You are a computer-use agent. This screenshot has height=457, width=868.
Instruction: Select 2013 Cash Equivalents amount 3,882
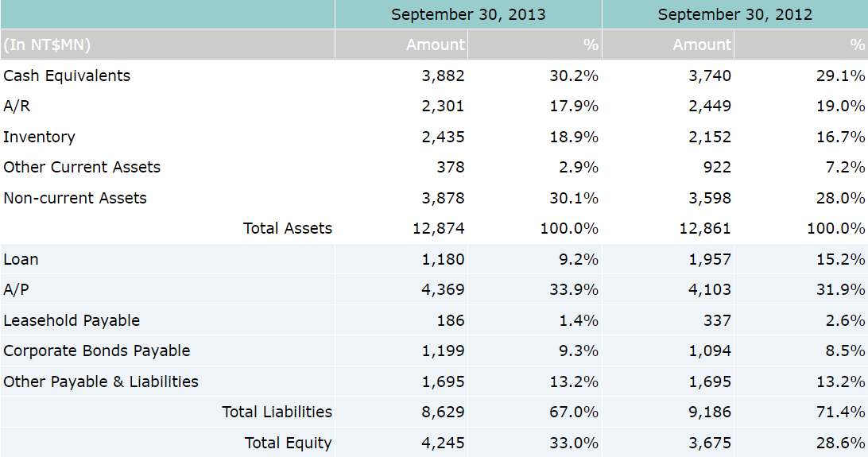443,76
